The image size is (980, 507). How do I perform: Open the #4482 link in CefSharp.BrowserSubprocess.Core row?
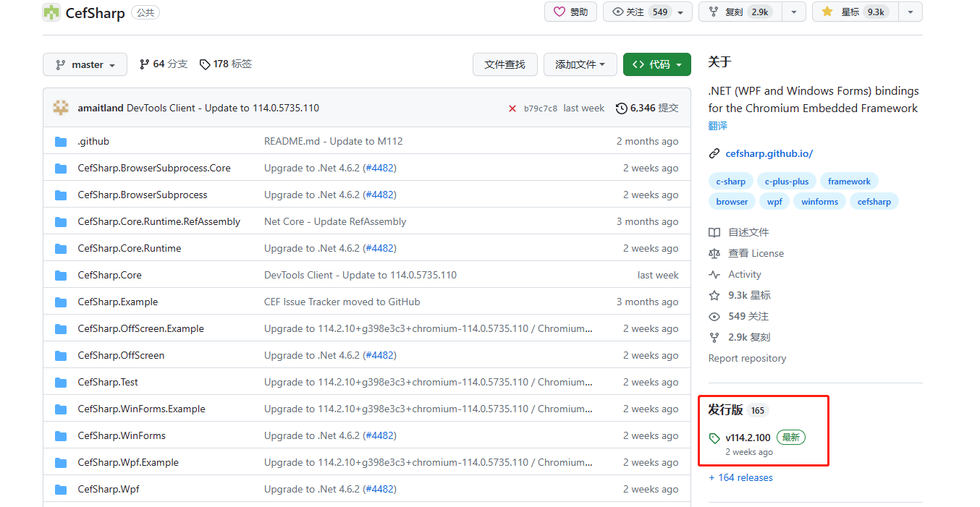[379, 169]
